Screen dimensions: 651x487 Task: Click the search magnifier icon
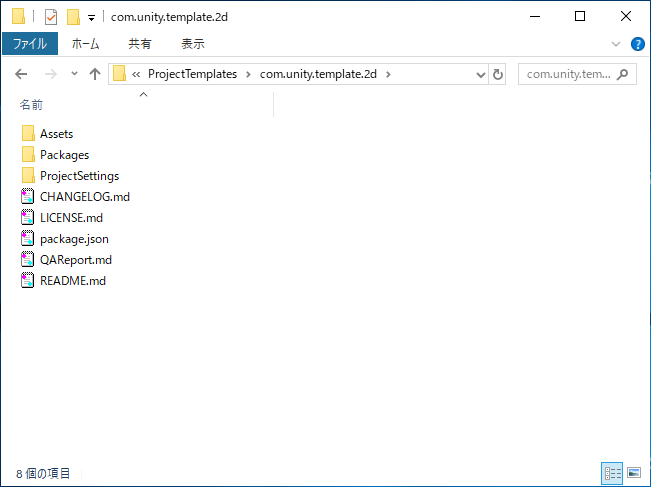tap(622, 74)
